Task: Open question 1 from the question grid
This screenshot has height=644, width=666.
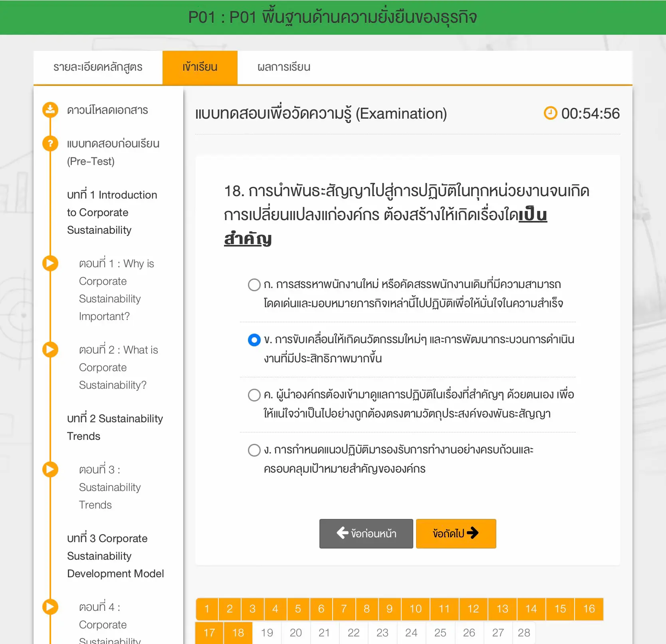Action: click(x=207, y=609)
